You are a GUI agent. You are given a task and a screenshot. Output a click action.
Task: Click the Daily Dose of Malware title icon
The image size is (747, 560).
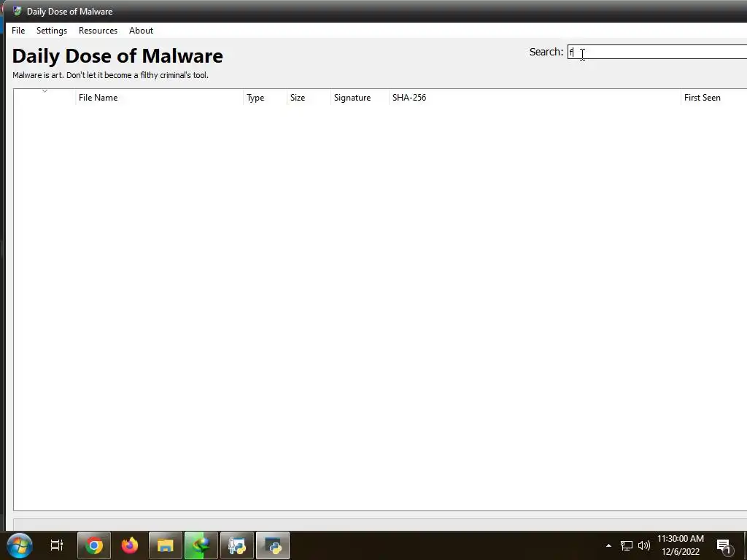coord(18,11)
